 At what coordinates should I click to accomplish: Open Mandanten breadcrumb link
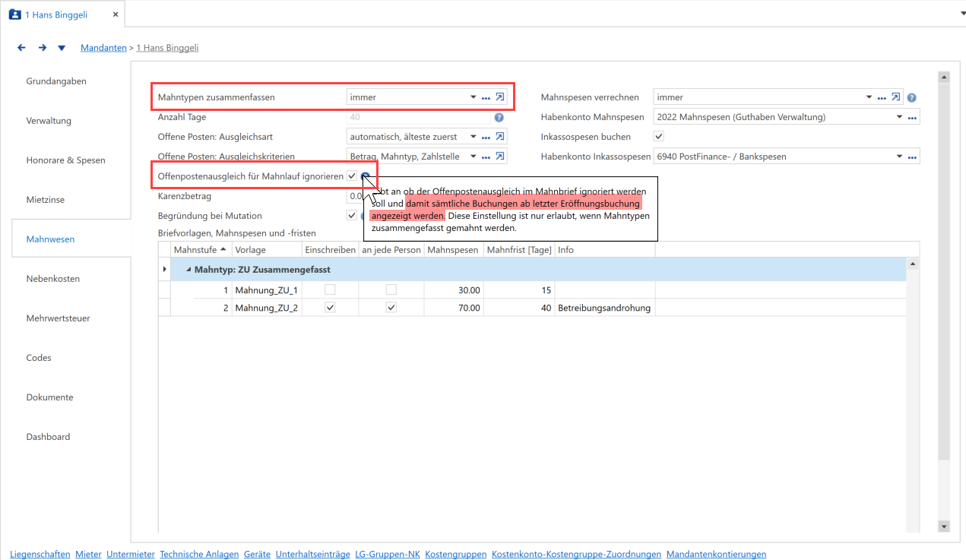coord(103,48)
